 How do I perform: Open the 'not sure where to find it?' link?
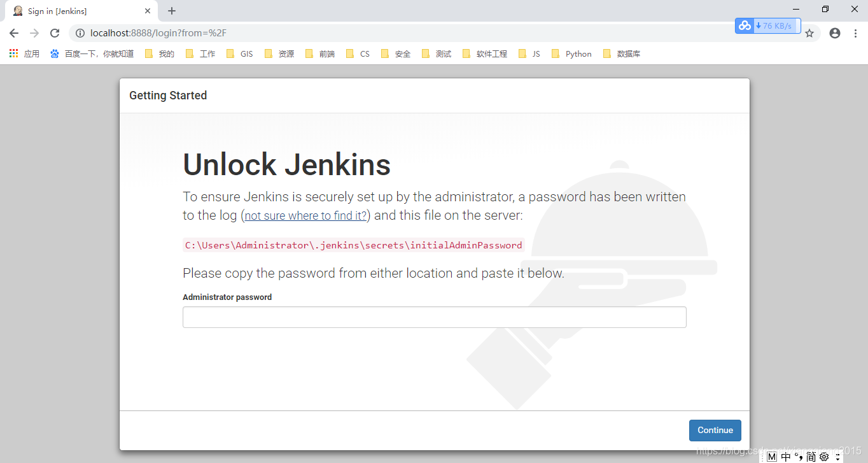305,215
